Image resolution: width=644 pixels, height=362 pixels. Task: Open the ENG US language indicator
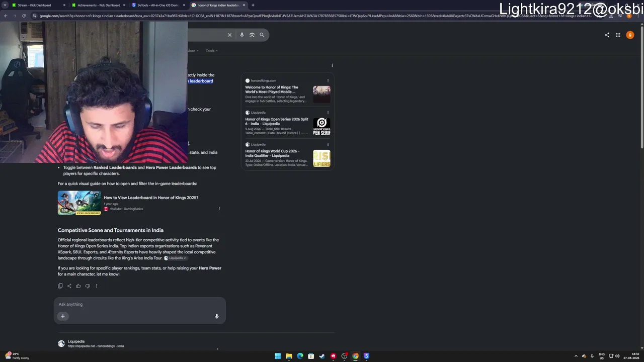pyautogui.click(x=602, y=356)
